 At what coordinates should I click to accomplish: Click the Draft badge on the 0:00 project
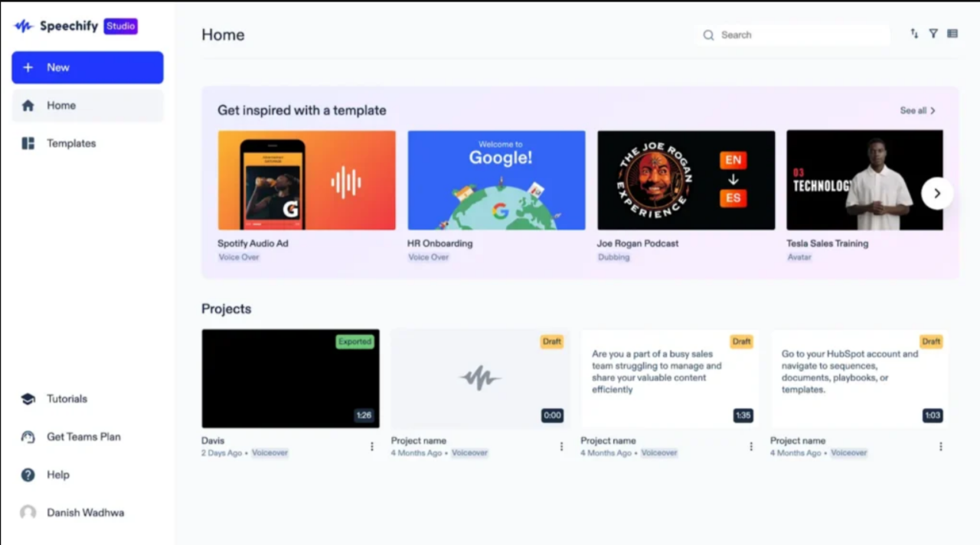click(552, 341)
